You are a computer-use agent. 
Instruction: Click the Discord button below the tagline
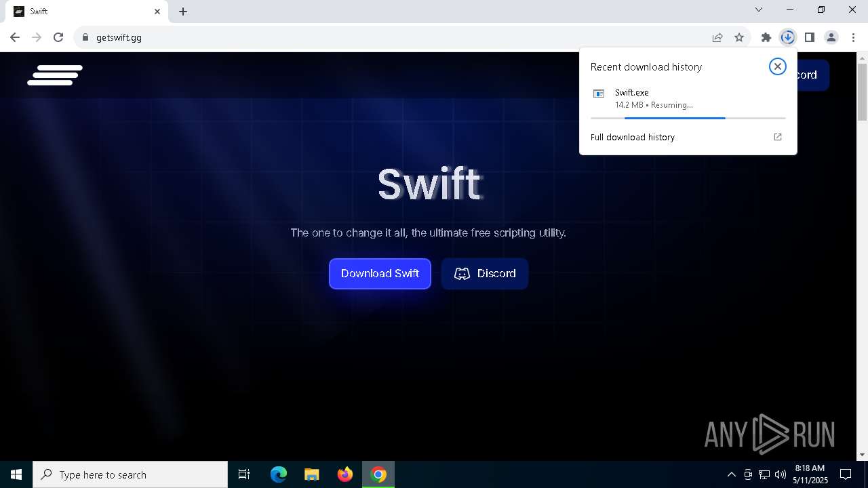coord(485,274)
